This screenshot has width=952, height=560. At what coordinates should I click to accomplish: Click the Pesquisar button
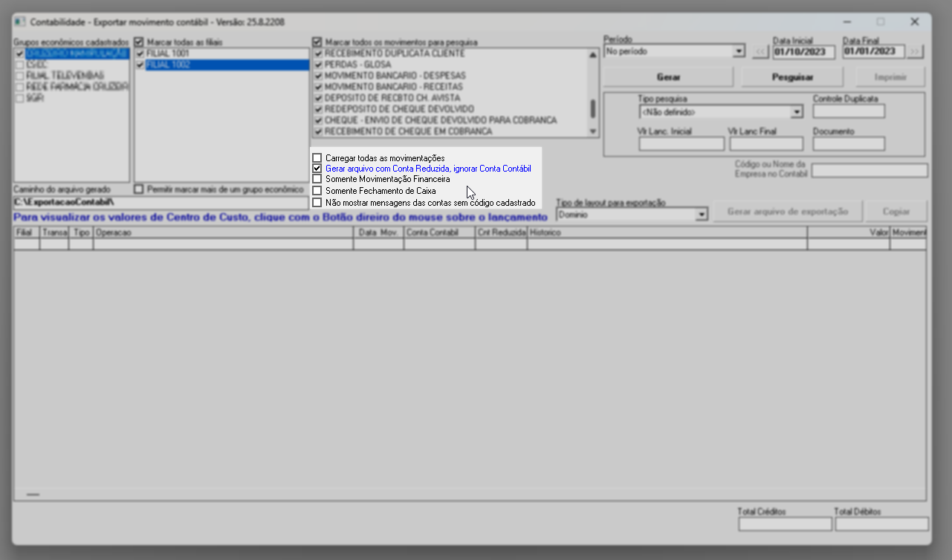point(792,77)
